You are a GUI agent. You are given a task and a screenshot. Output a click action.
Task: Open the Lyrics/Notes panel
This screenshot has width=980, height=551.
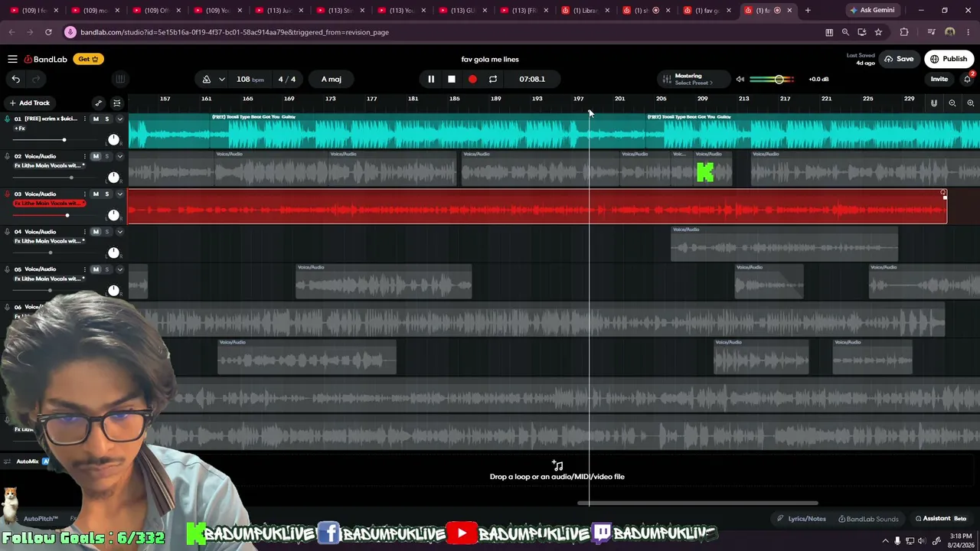802,518
